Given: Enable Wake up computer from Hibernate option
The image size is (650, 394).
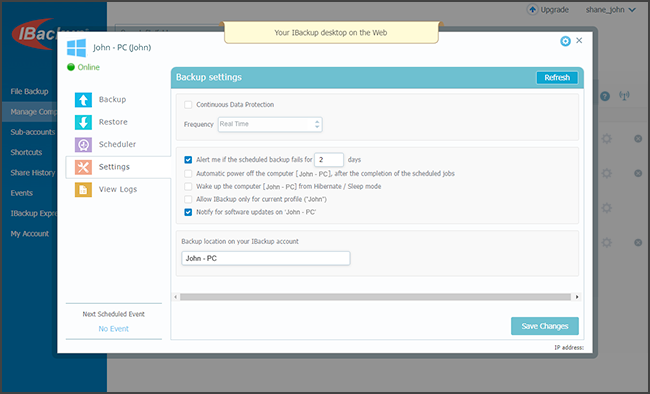Looking at the screenshot, I should pyautogui.click(x=188, y=186).
